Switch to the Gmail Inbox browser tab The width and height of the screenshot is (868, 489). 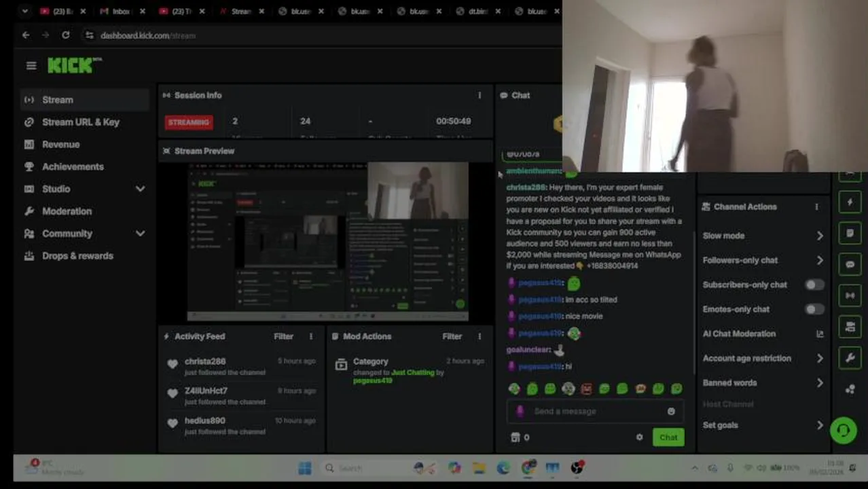(x=120, y=12)
